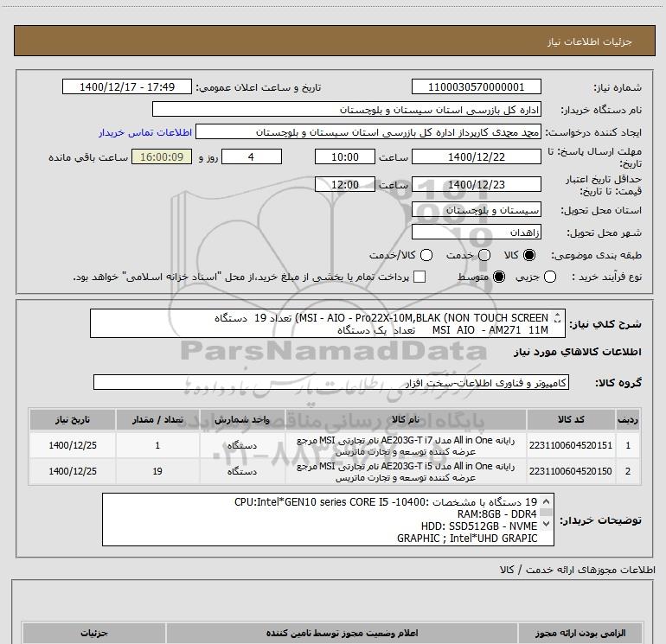Select the جزیی purchase type radio
This screenshot has width=666, height=644.
click(550, 277)
